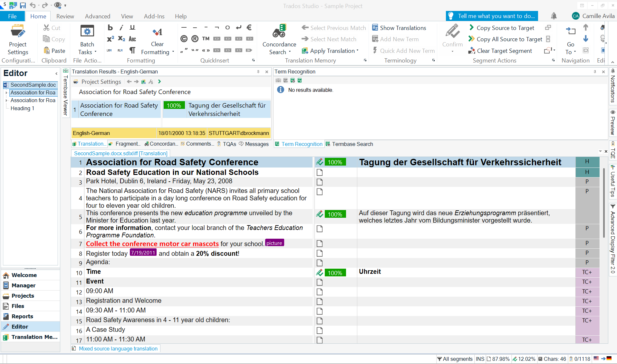Toggle INS insert mode in status bar

tap(480, 359)
